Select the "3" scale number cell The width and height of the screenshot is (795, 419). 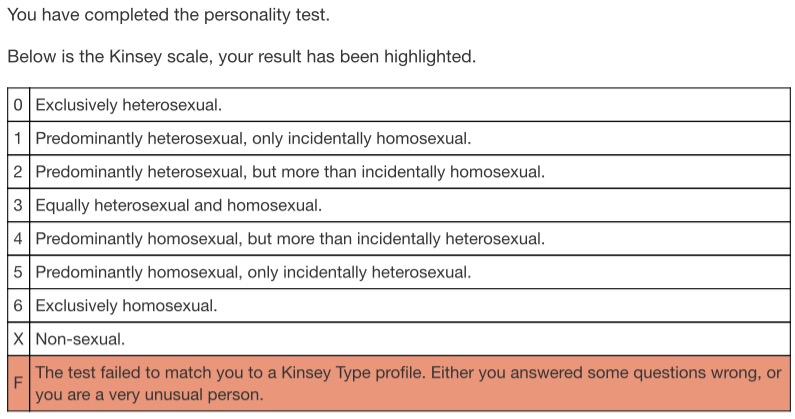pos(19,205)
